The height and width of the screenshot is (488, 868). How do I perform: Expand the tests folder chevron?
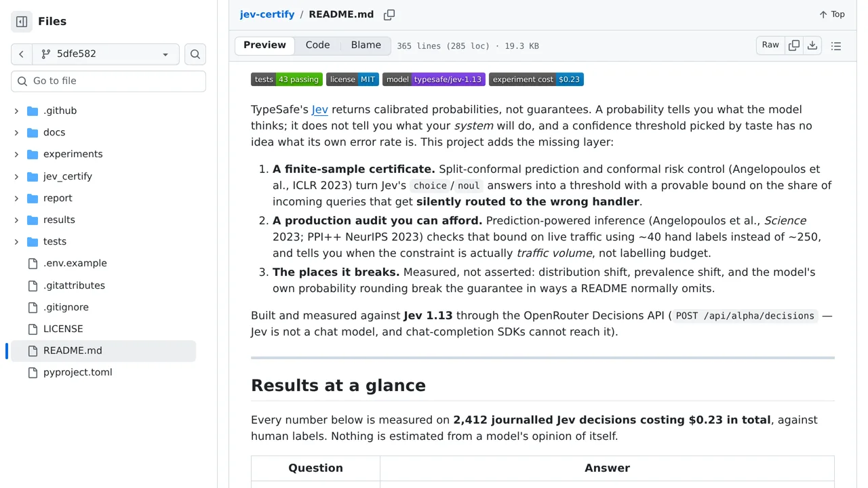pos(16,241)
